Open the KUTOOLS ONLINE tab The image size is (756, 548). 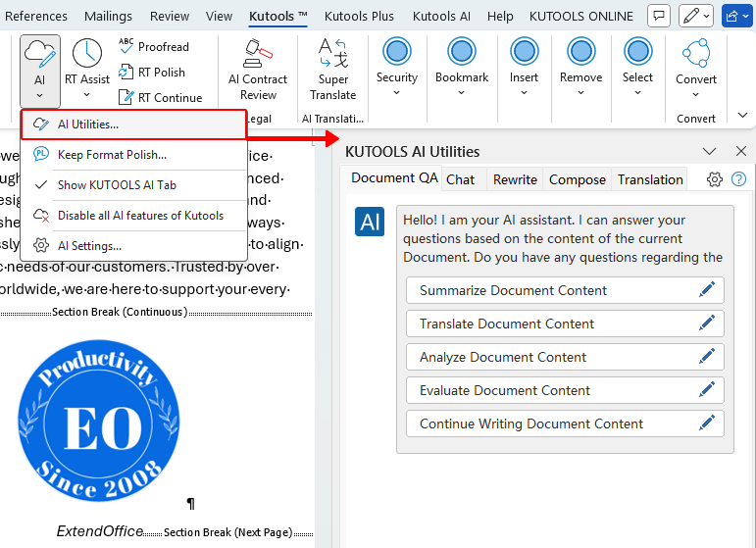581,16
